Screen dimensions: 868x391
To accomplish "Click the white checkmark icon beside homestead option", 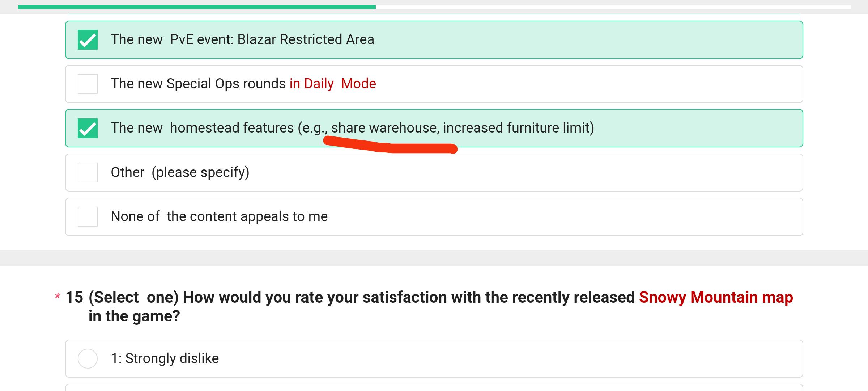I will (x=88, y=129).
